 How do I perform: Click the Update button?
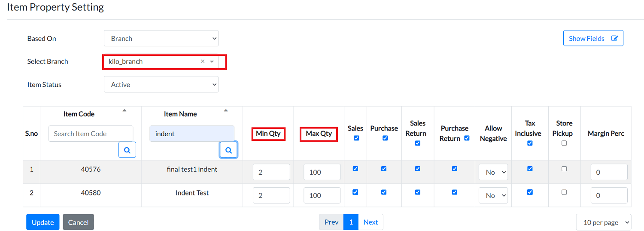point(43,222)
